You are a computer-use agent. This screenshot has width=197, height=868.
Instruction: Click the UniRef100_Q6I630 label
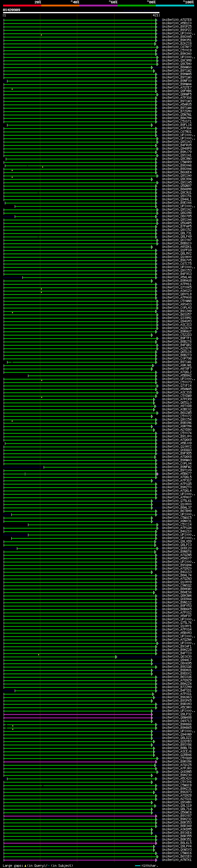coord(176,657)
